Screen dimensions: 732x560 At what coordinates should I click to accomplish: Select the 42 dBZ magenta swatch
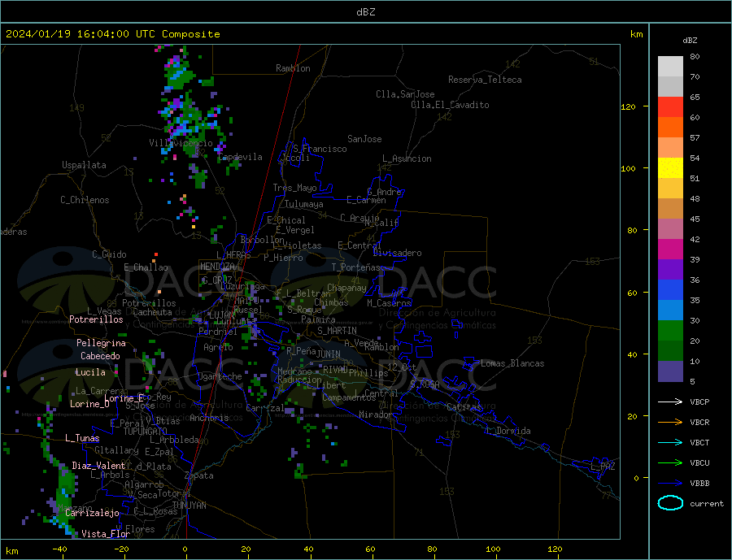670,250
